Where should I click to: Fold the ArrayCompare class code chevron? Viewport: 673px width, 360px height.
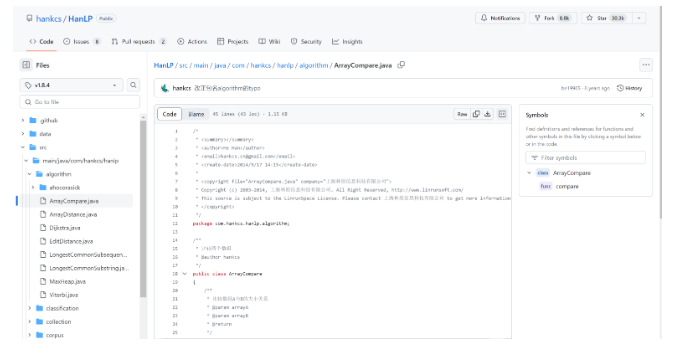point(185,274)
